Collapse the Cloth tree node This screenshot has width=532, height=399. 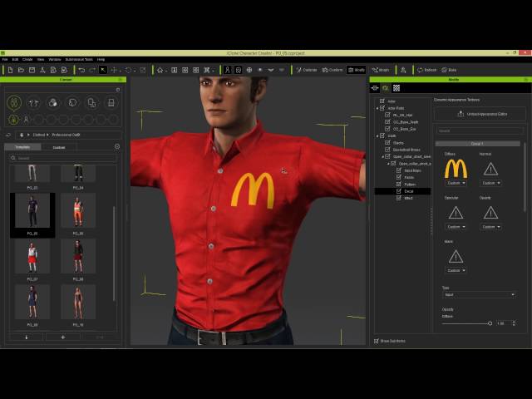coord(377,135)
